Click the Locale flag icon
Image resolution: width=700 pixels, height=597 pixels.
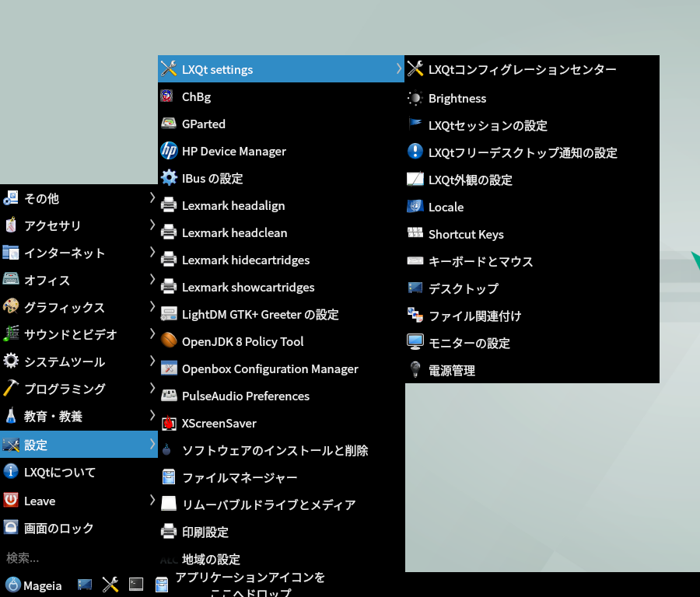pyautogui.click(x=415, y=206)
